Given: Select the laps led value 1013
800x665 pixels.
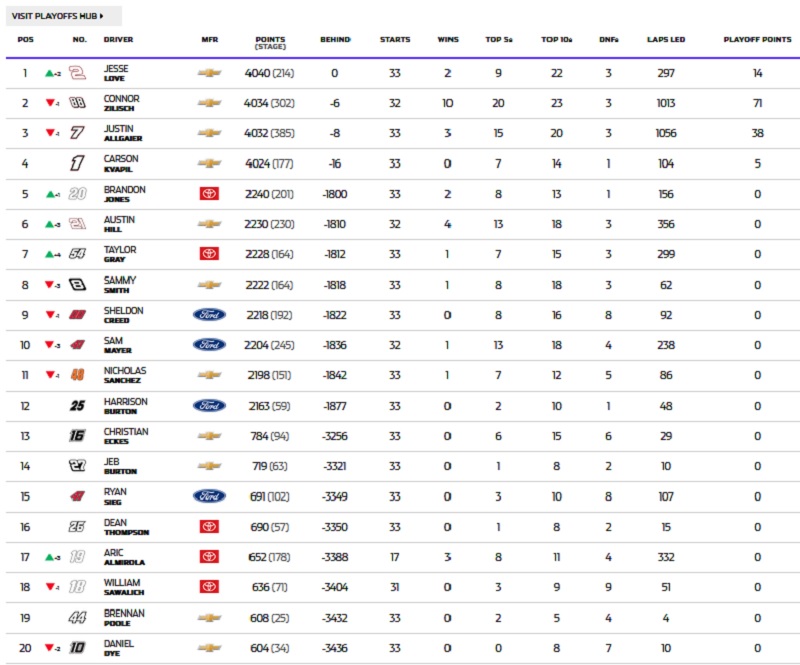Looking at the screenshot, I should point(666,103).
